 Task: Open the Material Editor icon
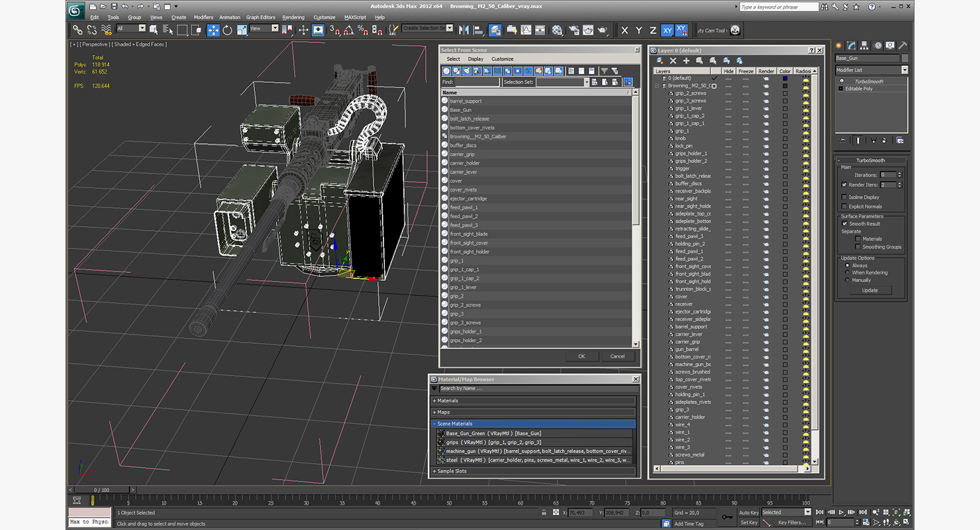click(x=558, y=30)
